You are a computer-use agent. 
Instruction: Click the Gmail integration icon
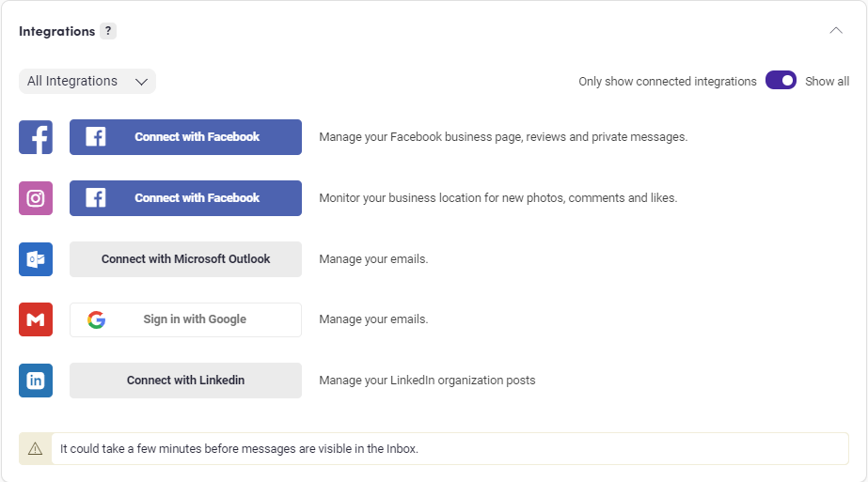[x=36, y=319]
